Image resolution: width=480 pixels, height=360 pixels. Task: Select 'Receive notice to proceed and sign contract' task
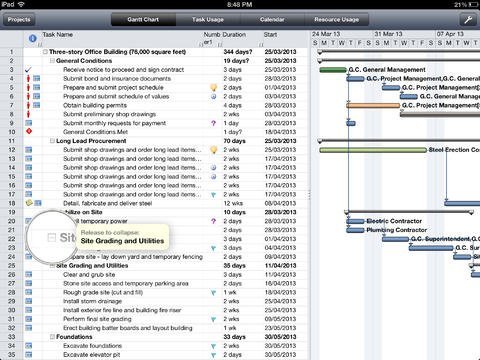(x=124, y=70)
